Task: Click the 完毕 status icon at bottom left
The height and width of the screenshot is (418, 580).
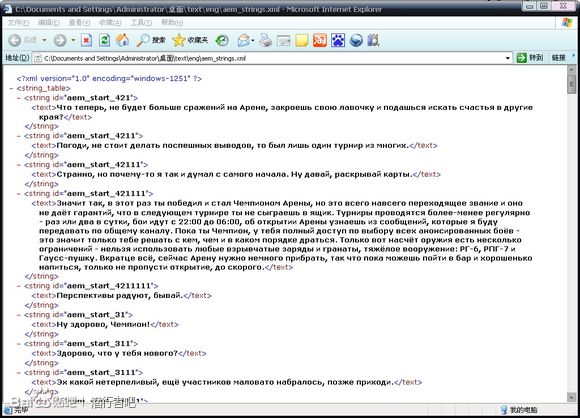Action: pos(7,410)
